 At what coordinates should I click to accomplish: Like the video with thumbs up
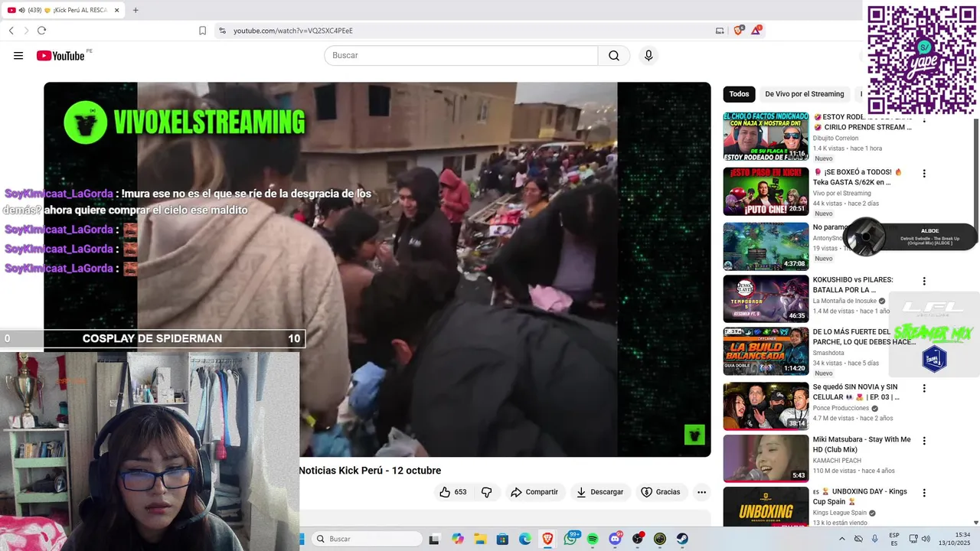(x=452, y=492)
